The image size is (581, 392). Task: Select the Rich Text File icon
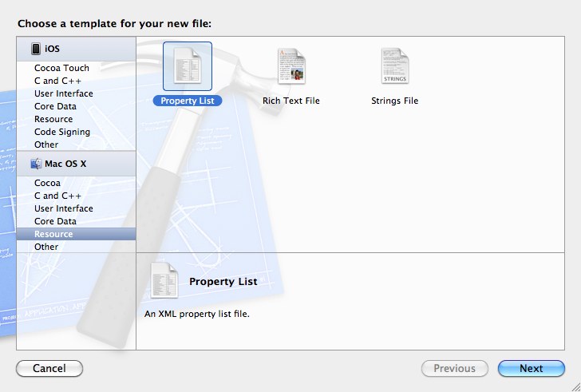coord(291,66)
